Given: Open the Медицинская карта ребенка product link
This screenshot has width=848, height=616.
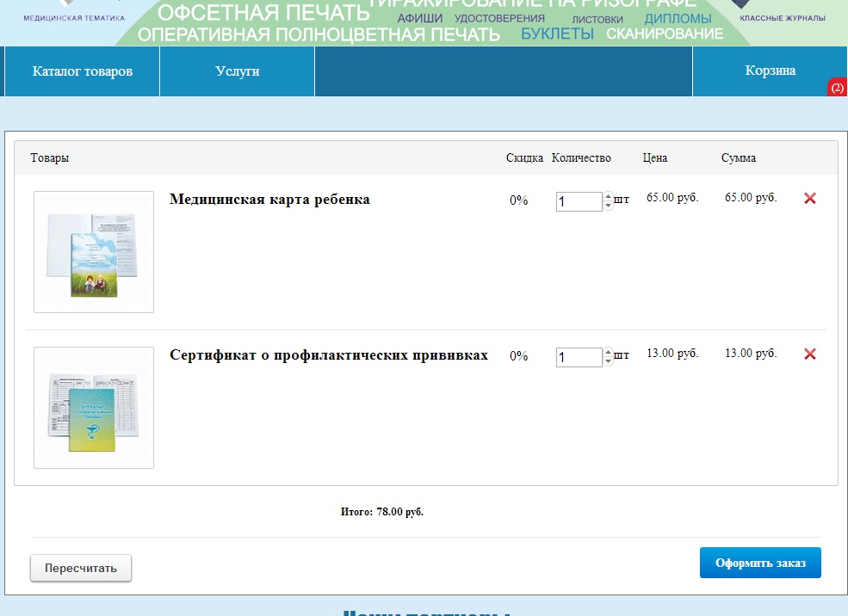Looking at the screenshot, I should [269, 200].
